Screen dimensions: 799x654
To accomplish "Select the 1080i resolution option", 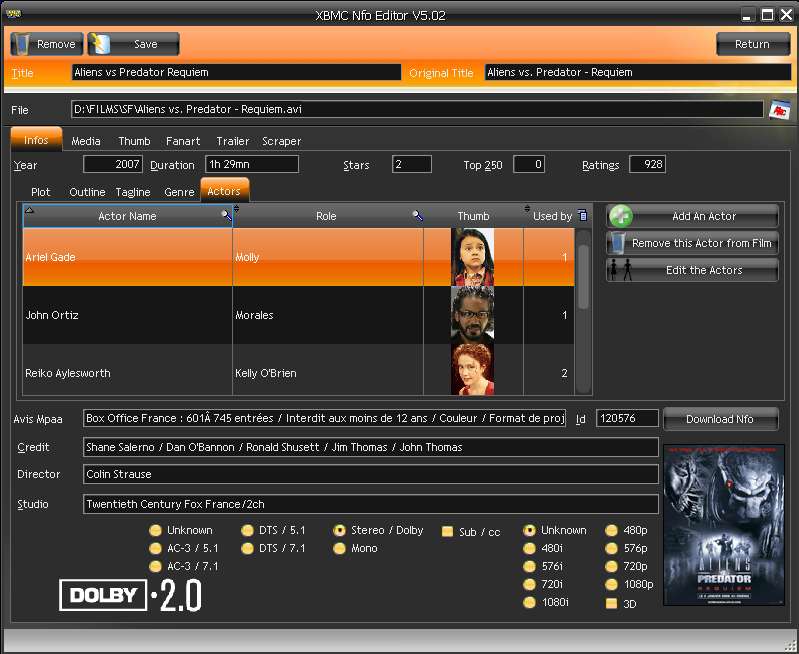I will coord(529,603).
